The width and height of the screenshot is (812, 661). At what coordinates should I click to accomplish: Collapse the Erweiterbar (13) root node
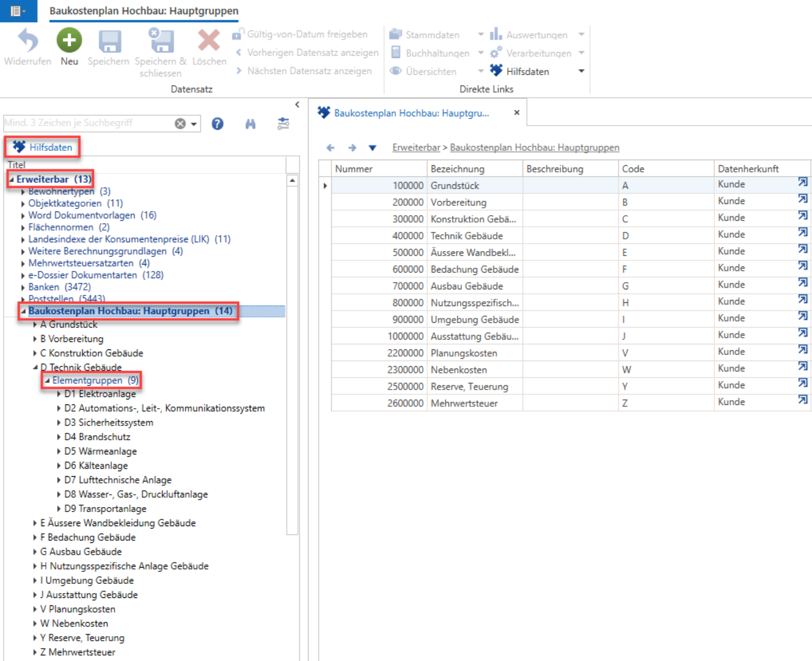11,179
